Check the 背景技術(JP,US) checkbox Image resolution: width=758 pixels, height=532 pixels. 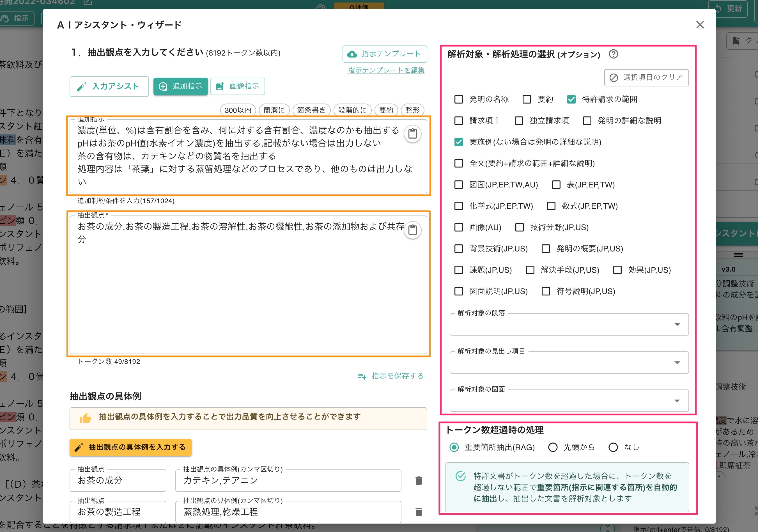tap(459, 249)
